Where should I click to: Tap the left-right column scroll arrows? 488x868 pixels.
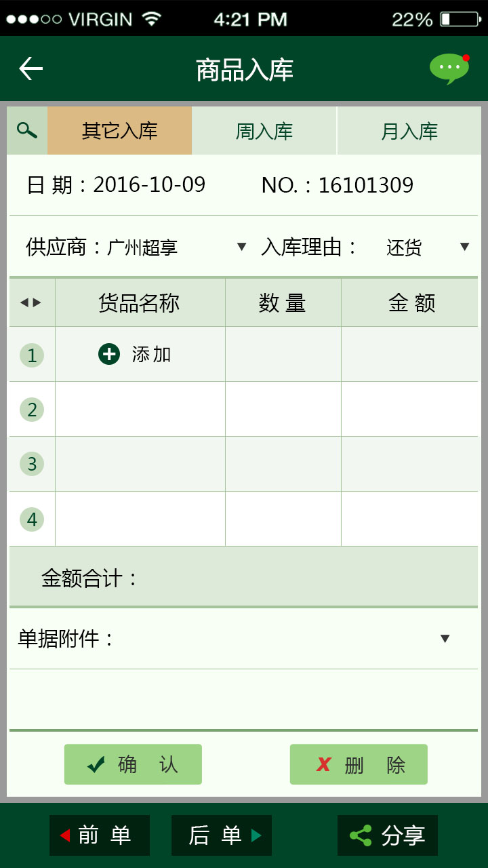(x=31, y=302)
